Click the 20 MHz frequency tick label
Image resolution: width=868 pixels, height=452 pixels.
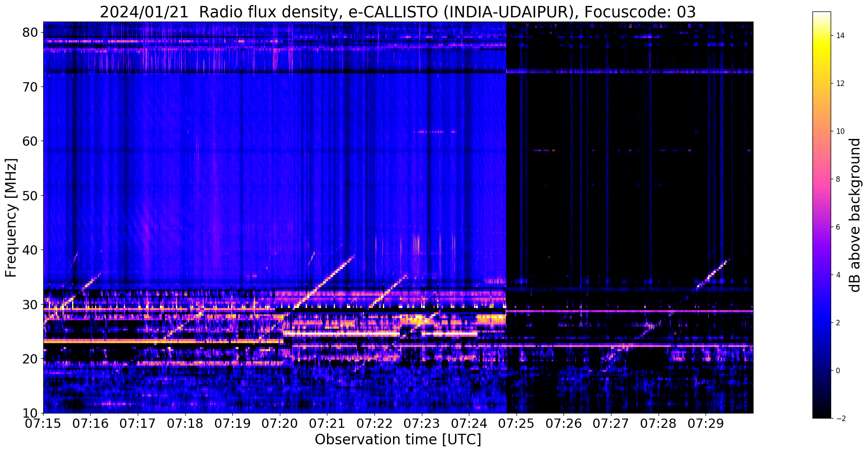[31, 359]
